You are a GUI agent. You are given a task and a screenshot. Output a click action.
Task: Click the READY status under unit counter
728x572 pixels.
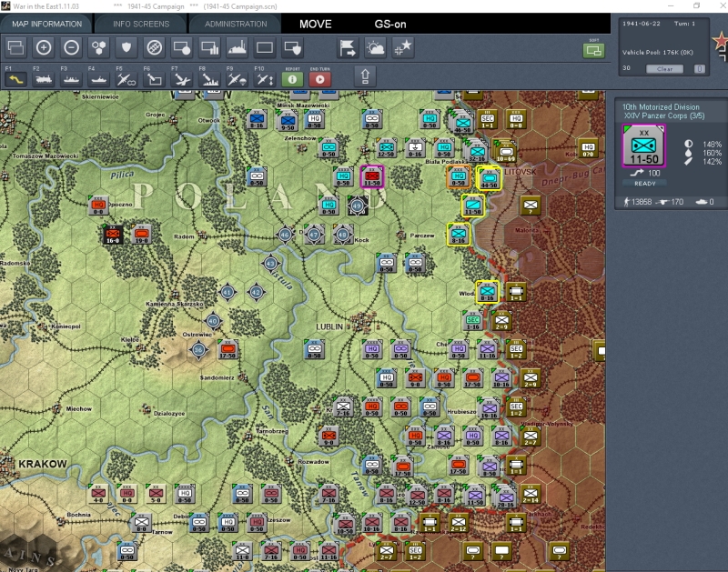tap(645, 184)
